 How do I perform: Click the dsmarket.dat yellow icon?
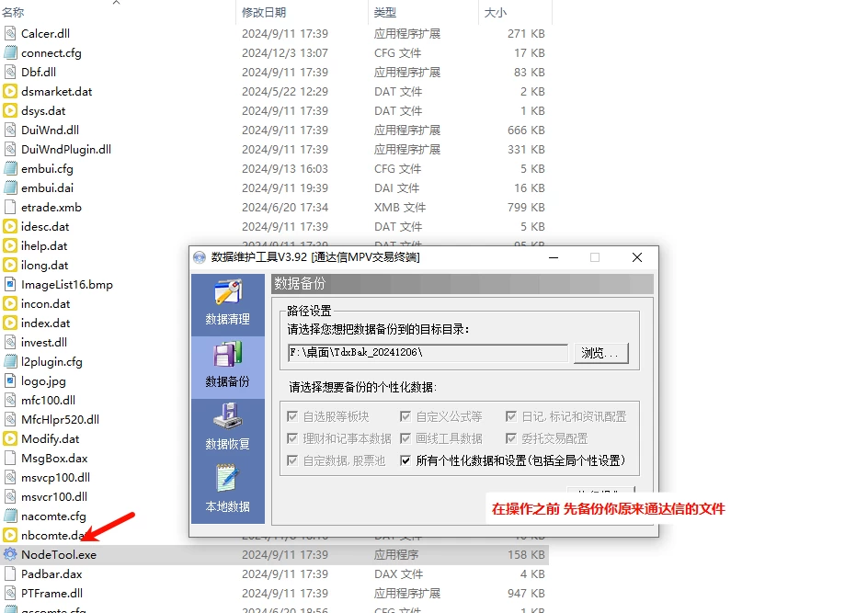[10, 91]
